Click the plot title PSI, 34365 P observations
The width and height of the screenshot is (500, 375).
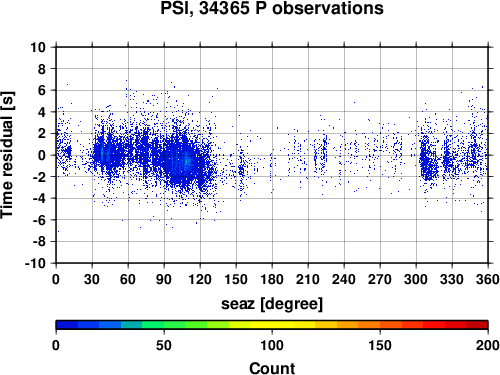pos(272,8)
